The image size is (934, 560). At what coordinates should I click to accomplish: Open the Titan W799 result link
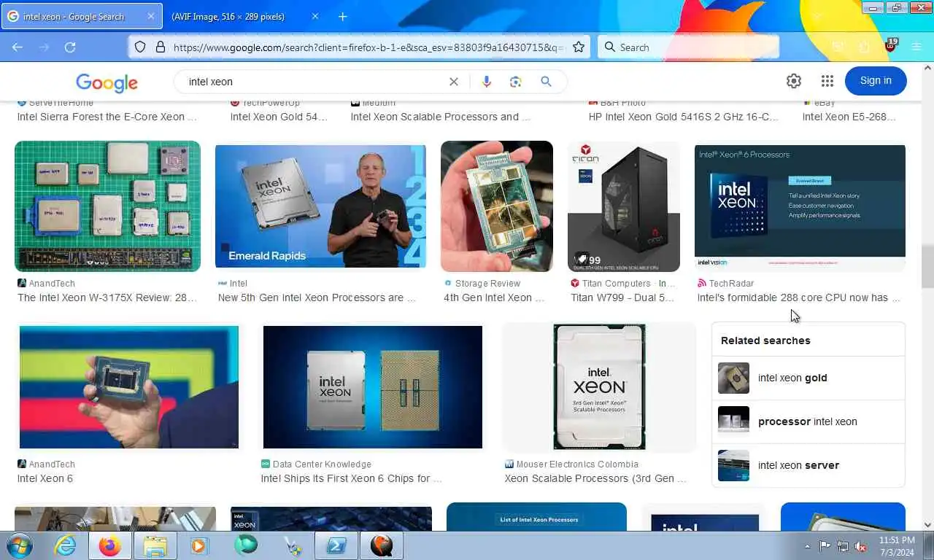pos(622,297)
